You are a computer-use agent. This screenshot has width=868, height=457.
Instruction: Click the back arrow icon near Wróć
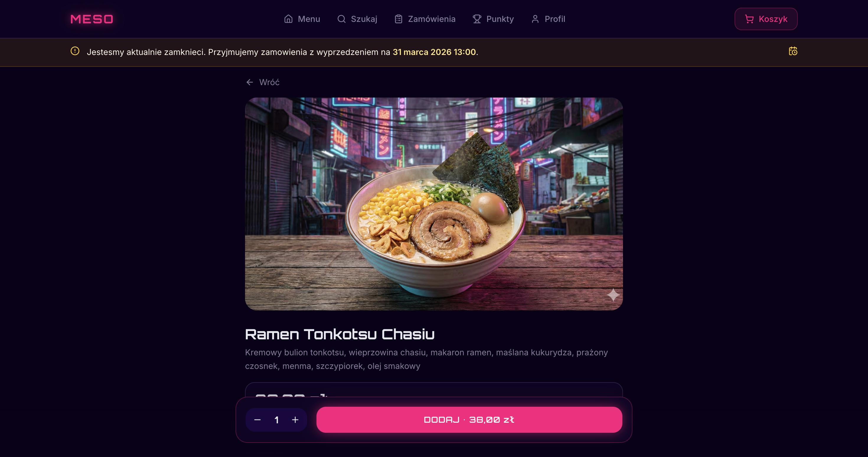tap(250, 82)
